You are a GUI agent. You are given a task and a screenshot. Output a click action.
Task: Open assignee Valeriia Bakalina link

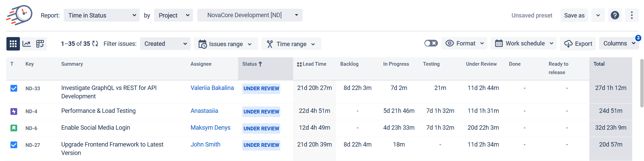pos(212,88)
